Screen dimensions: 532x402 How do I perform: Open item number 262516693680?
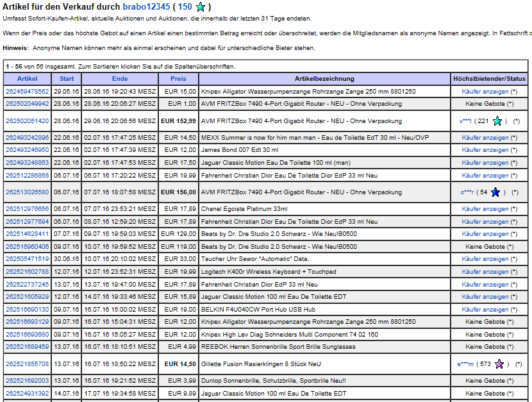point(27,335)
